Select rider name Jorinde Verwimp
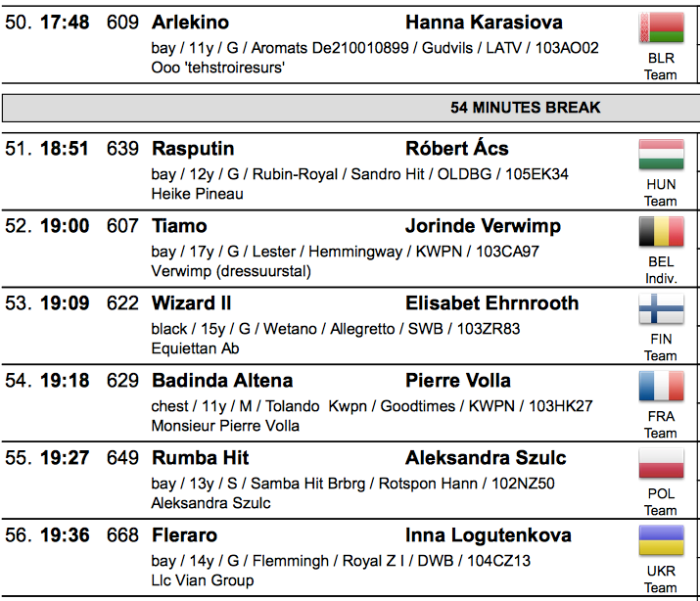The height and width of the screenshot is (601, 700). 483,226
